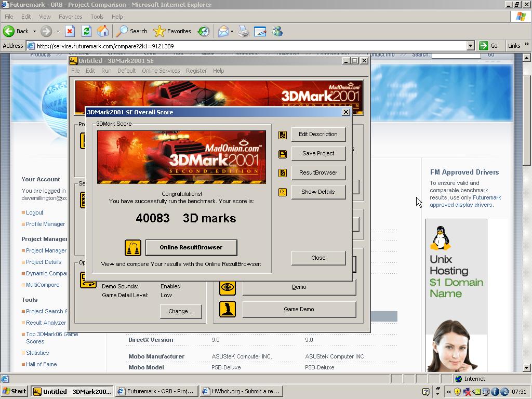Click the IE Back arrow icon
This screenshot has height=399, width=532.
pos(9,31)
